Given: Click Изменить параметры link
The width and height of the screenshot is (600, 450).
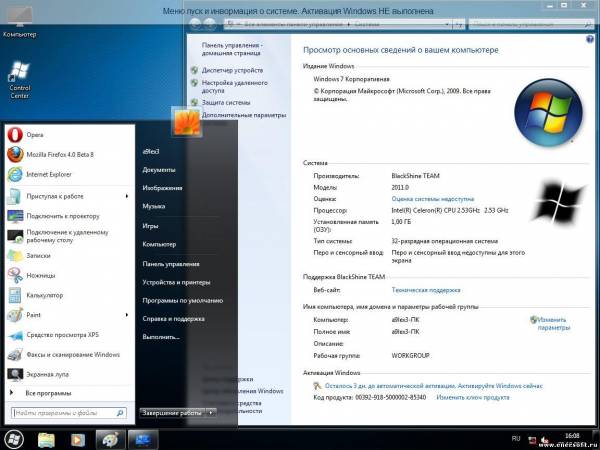Looking at the screenshot, I should (553, 324).
